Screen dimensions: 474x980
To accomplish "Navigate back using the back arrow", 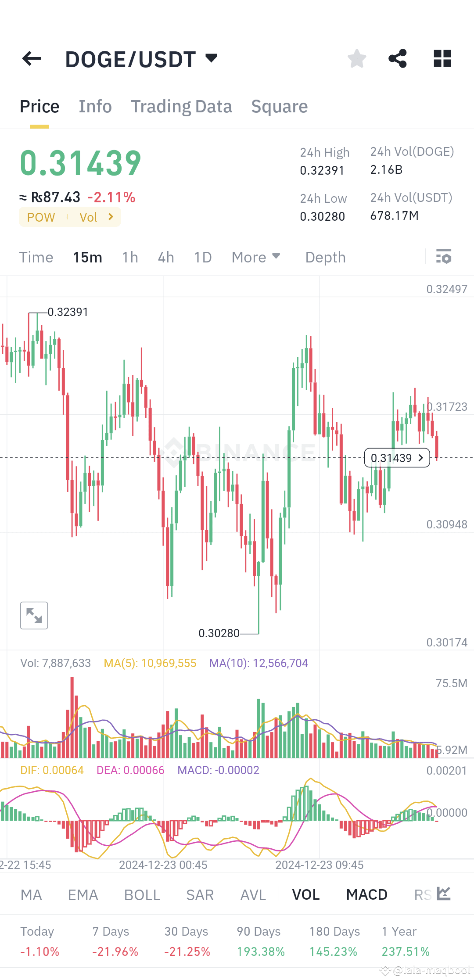I will [31, 58].
